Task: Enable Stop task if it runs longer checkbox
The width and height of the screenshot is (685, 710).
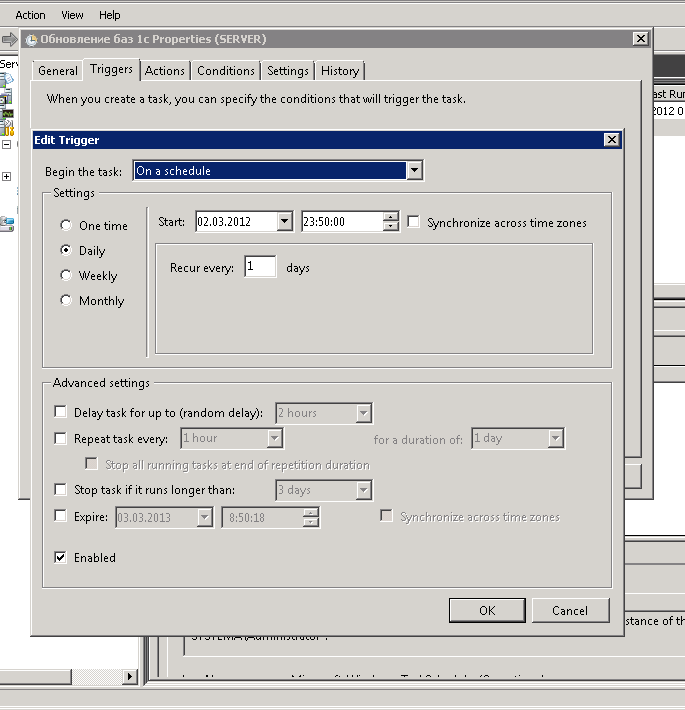Action: [60, 489]
